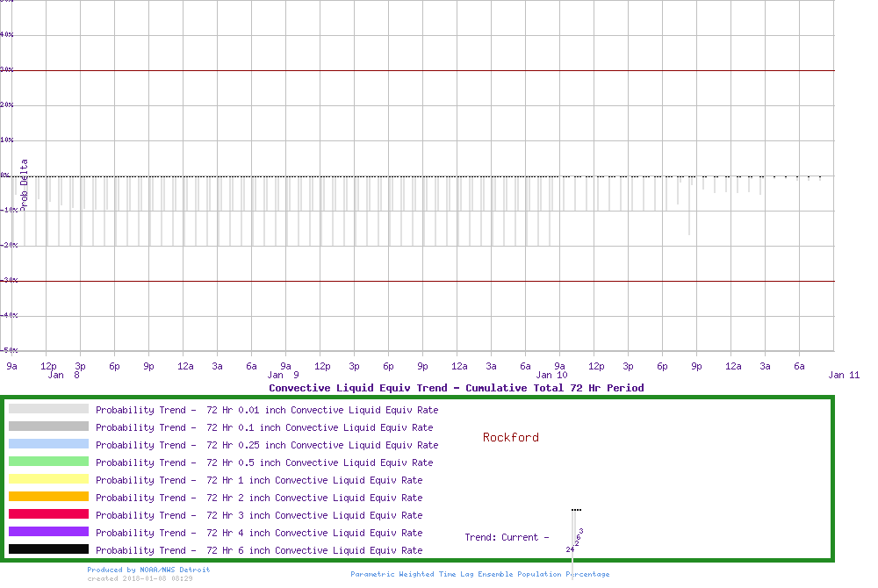Select the orange 2 inch legend swatch

(48, 497)
